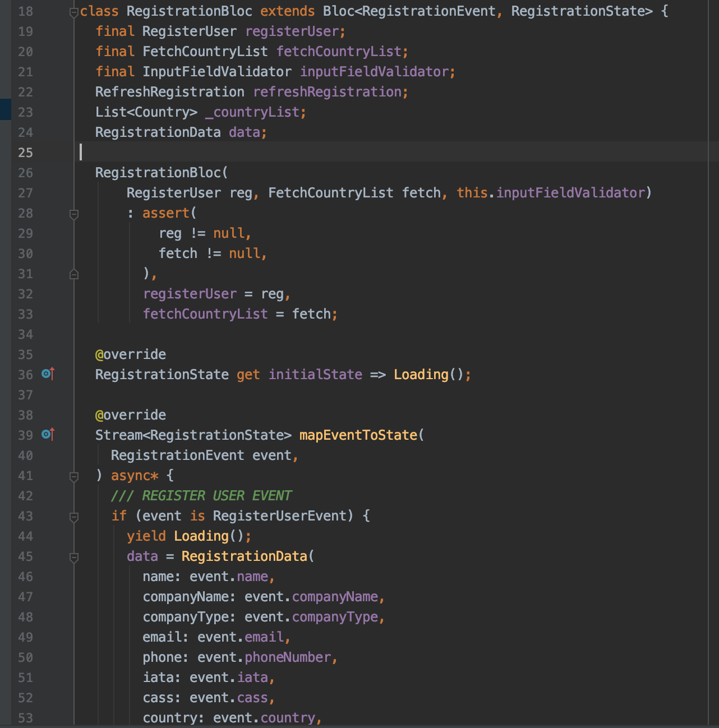Click 'event.email,' argument
Image resolution: width=719 pixels, height=728 pixels.
click(x=244, y=637)
